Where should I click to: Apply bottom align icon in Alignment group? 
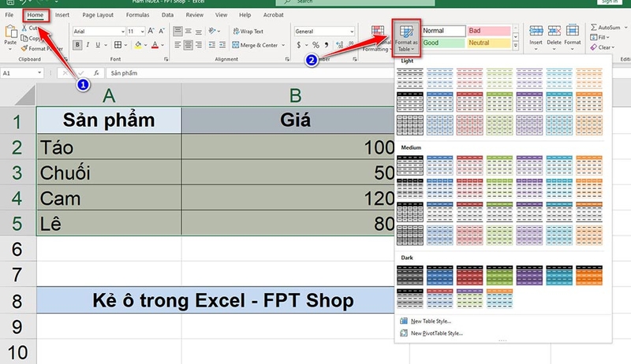(199, 31)
